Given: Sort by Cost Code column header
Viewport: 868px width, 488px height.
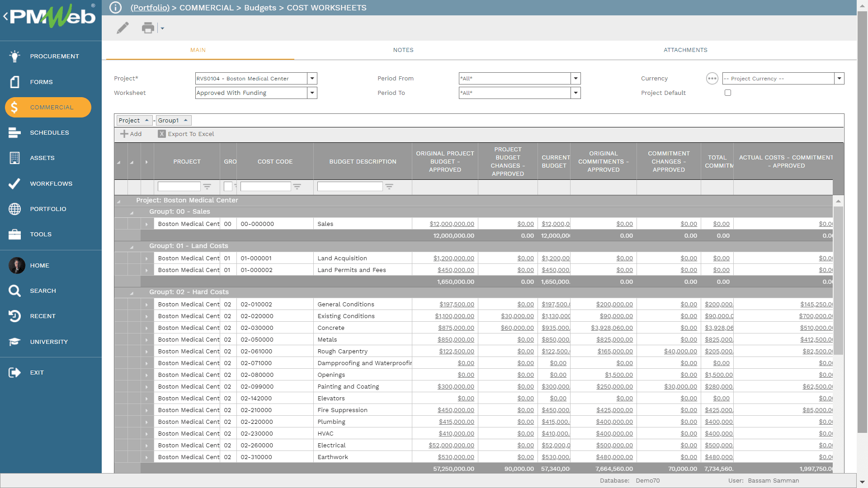Looking at the screenshot, I should point(275,162).
